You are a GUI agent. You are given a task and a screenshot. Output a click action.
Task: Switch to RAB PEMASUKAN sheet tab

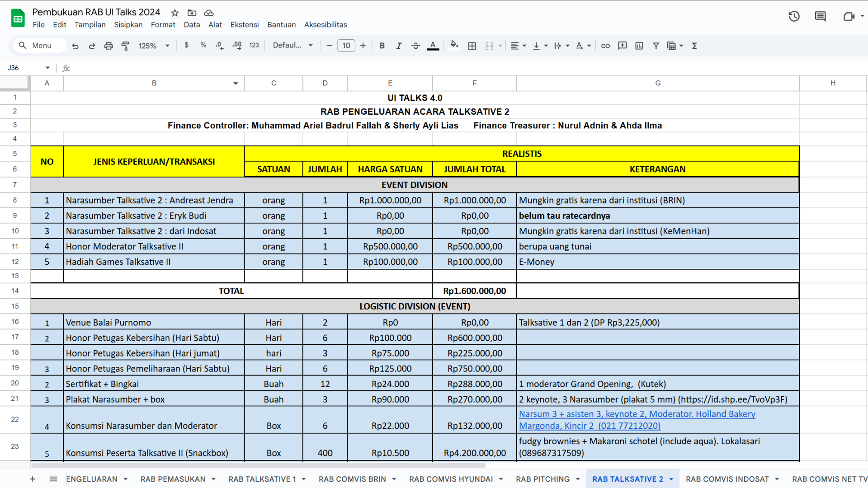[x=173, y=479]
